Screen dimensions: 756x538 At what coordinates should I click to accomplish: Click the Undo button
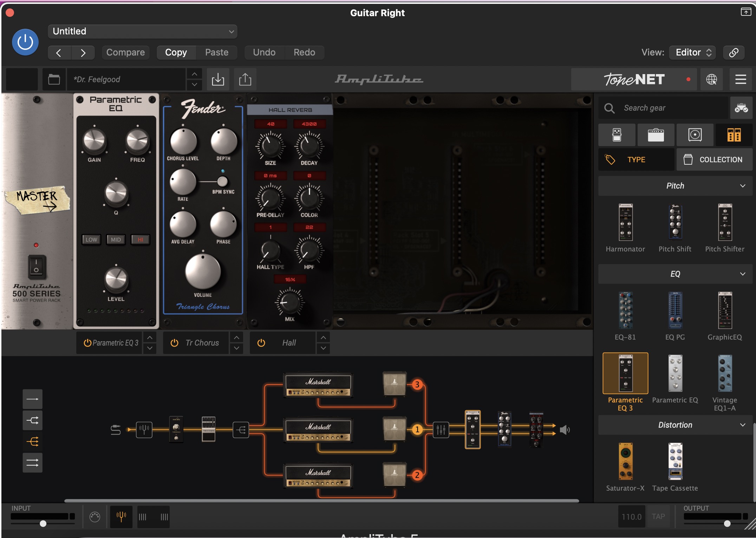264,52
